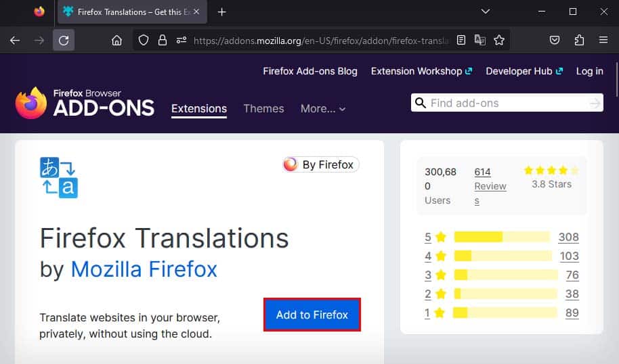
Task: Click the Add to Firefox button
Action: coord(312,315)
